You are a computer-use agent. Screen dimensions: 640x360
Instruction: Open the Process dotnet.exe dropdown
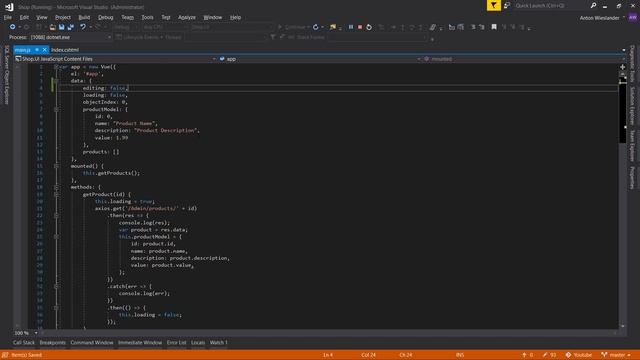point(109,37)
